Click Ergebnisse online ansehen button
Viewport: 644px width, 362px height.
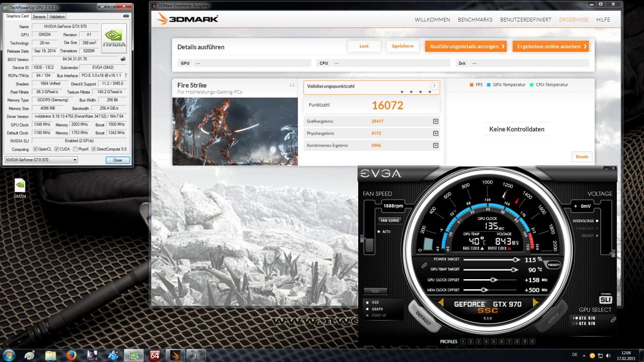pos(551,46)
